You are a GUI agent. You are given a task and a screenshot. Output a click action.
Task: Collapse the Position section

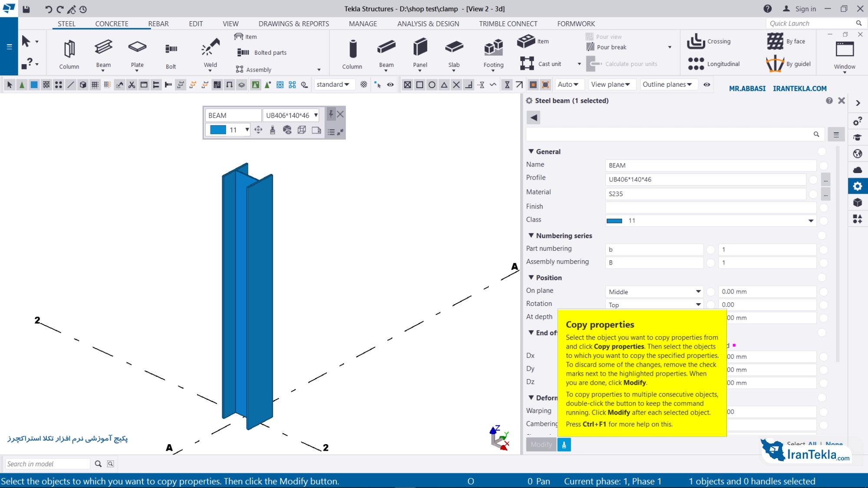[531, 278]
